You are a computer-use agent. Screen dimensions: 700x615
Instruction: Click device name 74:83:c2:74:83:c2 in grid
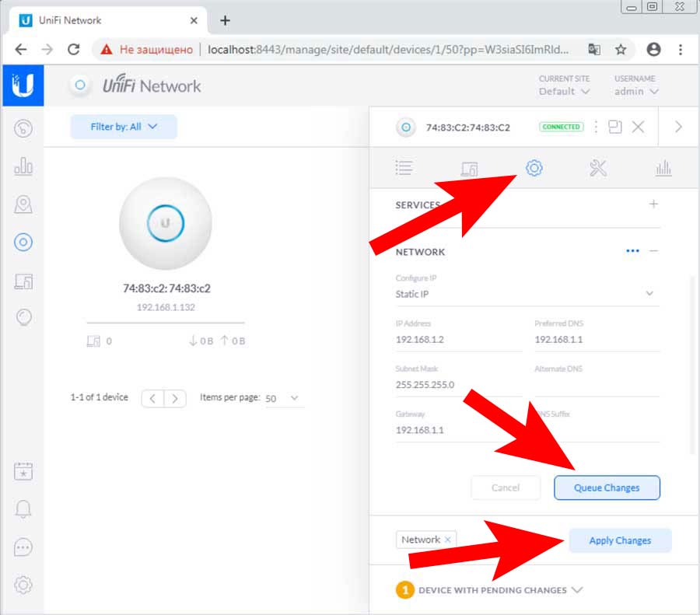(x=166, y=288)
